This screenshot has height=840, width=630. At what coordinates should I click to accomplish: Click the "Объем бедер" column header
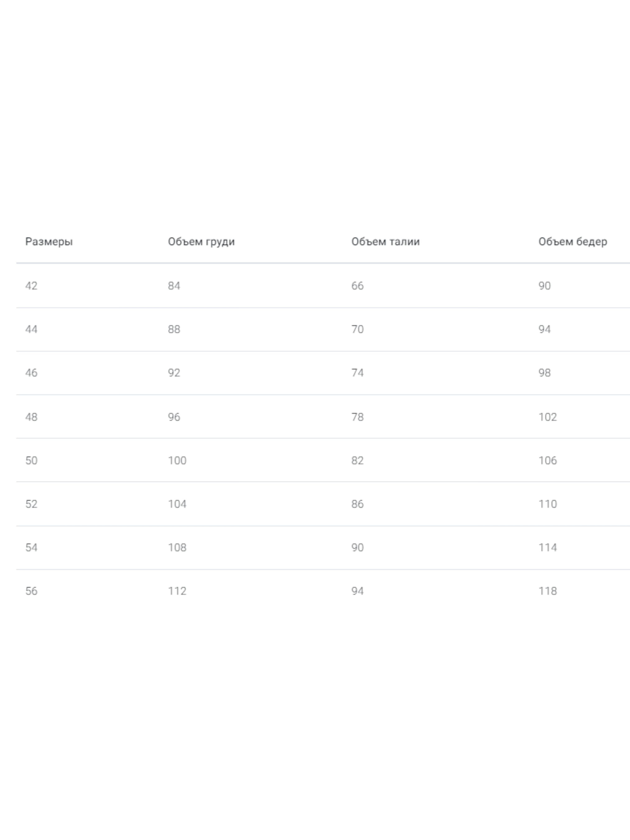click(572, 241)
